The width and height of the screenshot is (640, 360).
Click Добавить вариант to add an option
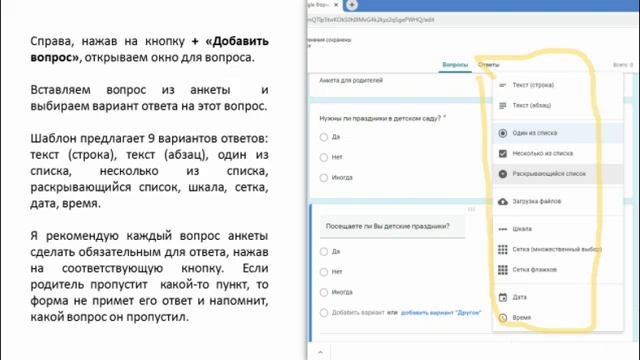[x=358, y=313]
